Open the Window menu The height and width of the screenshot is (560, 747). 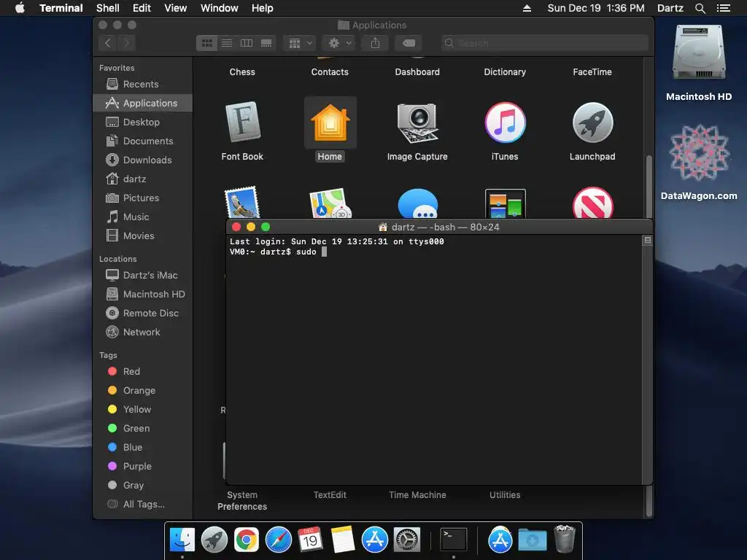(x=219, y=8)
